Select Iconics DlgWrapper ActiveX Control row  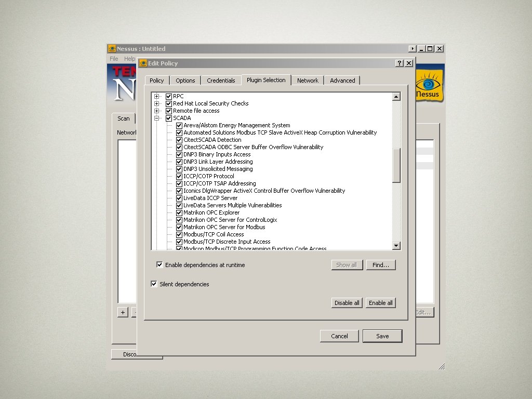pyautogui.click(x=264, y=191)
